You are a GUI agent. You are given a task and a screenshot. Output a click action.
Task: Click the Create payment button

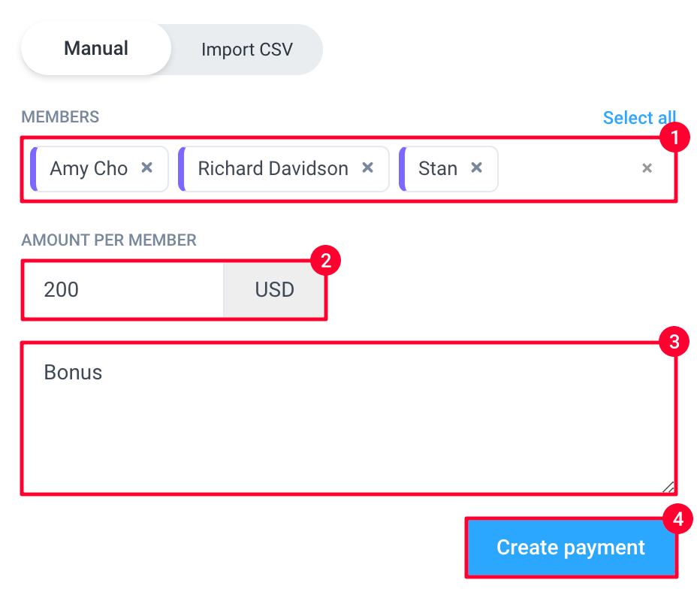tap(571, 548)
